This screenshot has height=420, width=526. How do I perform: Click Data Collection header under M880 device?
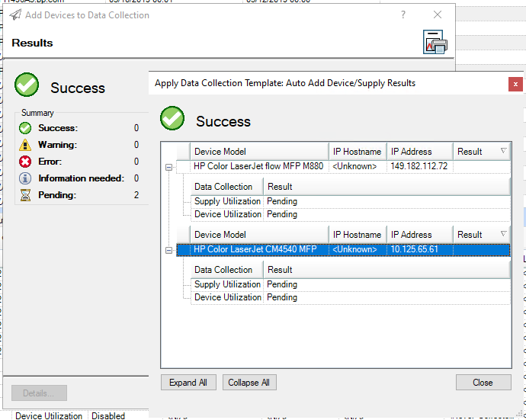(226, 187)
